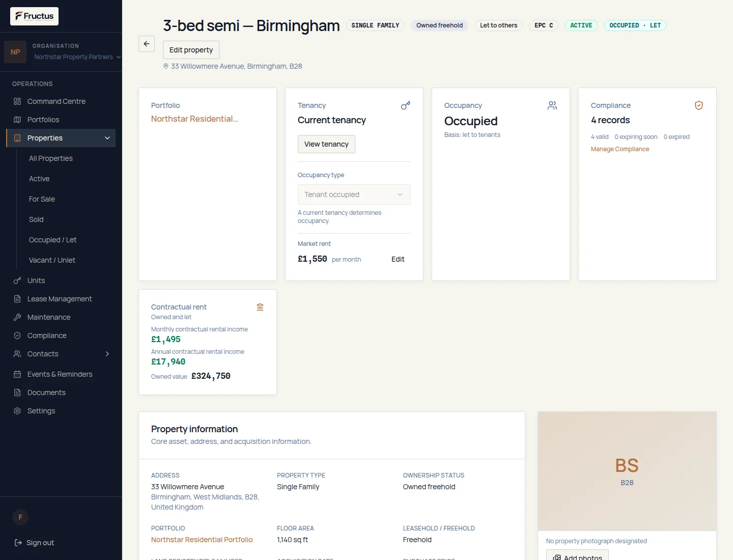Click the Documents file icon

coord(17,393)
